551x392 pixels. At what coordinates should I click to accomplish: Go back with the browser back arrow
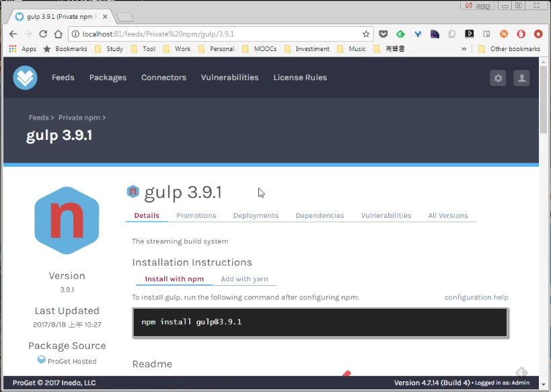(13, 34)
